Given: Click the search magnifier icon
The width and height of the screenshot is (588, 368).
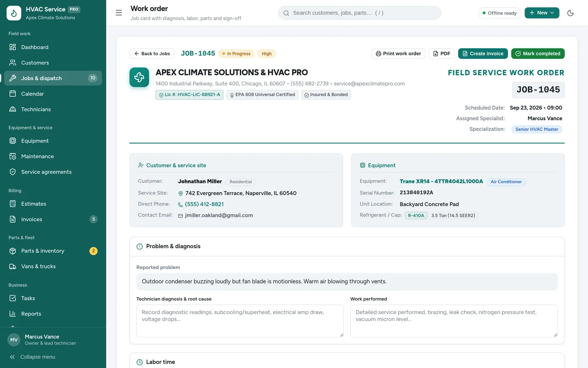Looking at the screenshot, I should (286, 13).
